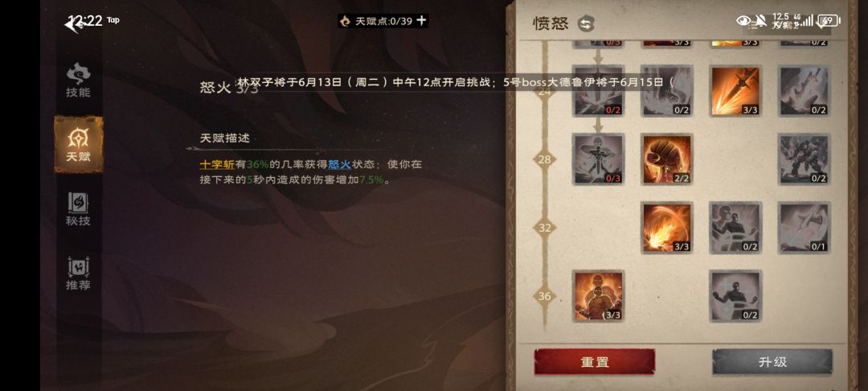
Task: Tap the level 28 tree marker
Action: [545, 159]
